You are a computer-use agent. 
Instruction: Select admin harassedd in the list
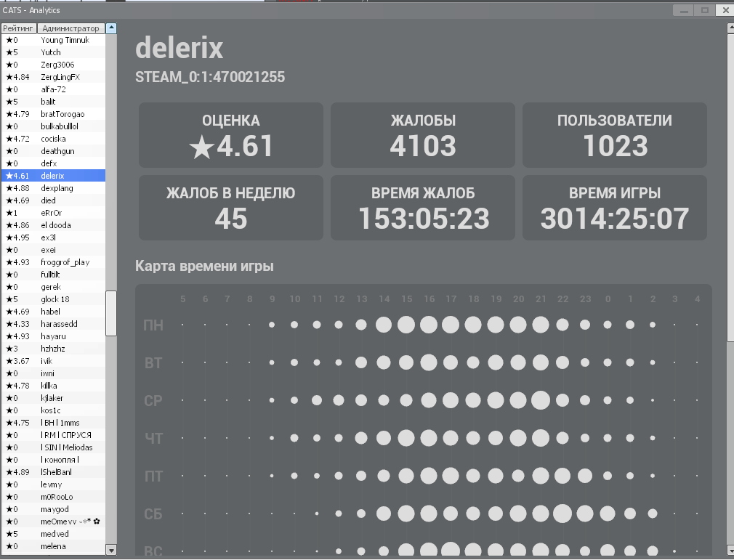(59, 324)
